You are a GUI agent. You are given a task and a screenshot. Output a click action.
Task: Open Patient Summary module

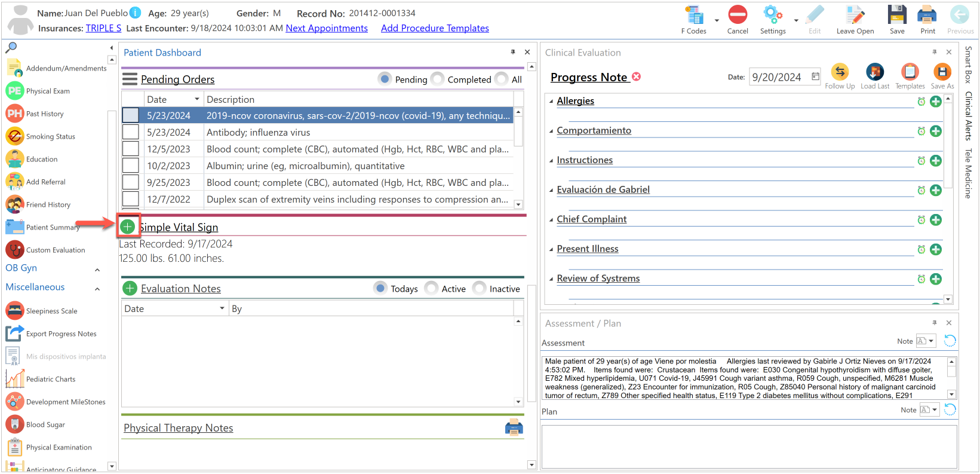coord(42,227)
